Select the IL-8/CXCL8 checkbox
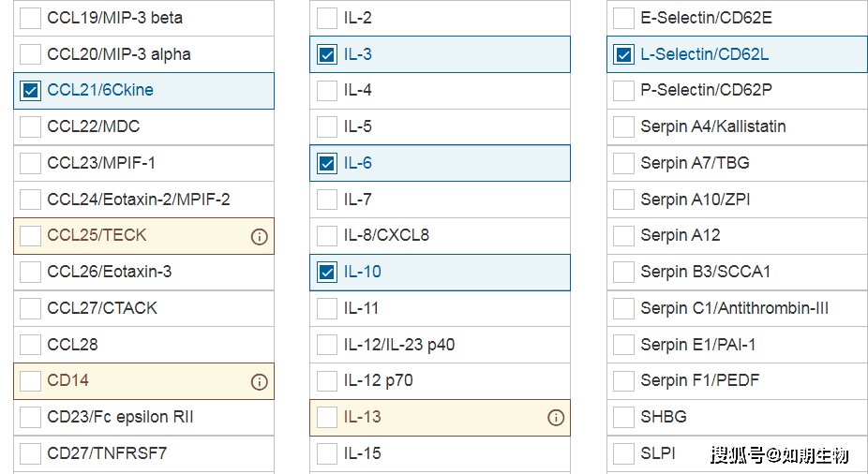The width and height of the screenshot is (868, 474). click(326, 236)
